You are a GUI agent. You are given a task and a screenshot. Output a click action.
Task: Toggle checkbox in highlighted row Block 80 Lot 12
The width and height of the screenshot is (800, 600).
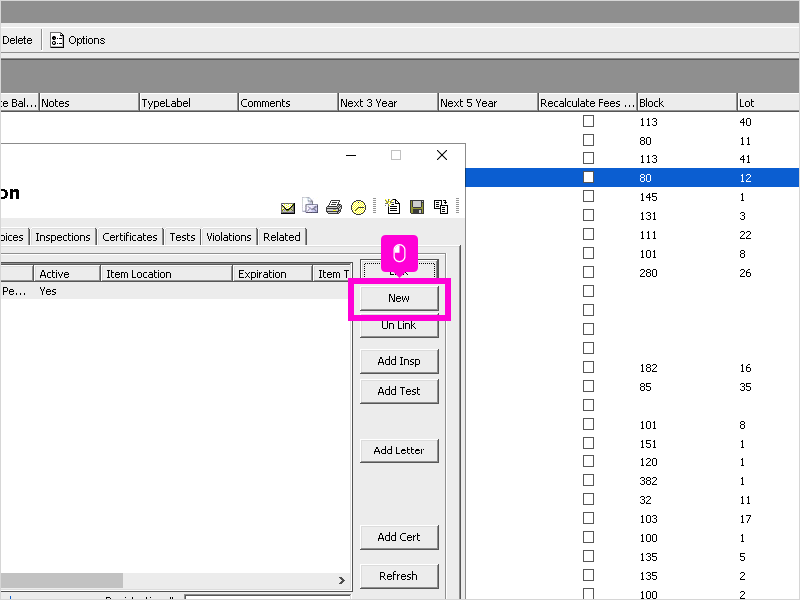[x=588, y=177]
